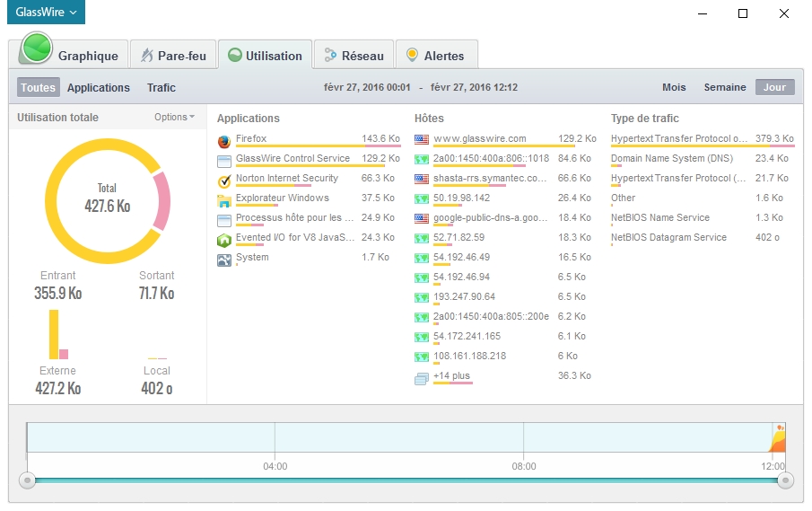Click the Firefox application icon

pos(224,141)
